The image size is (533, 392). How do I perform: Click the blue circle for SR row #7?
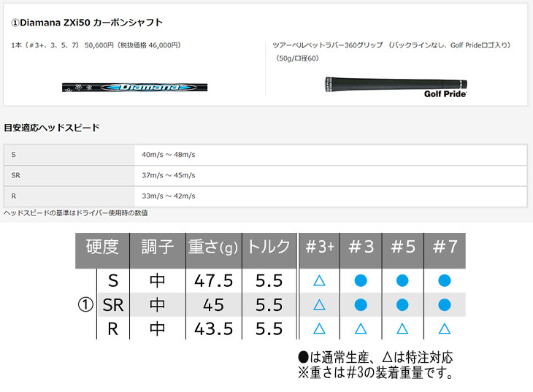445,305
